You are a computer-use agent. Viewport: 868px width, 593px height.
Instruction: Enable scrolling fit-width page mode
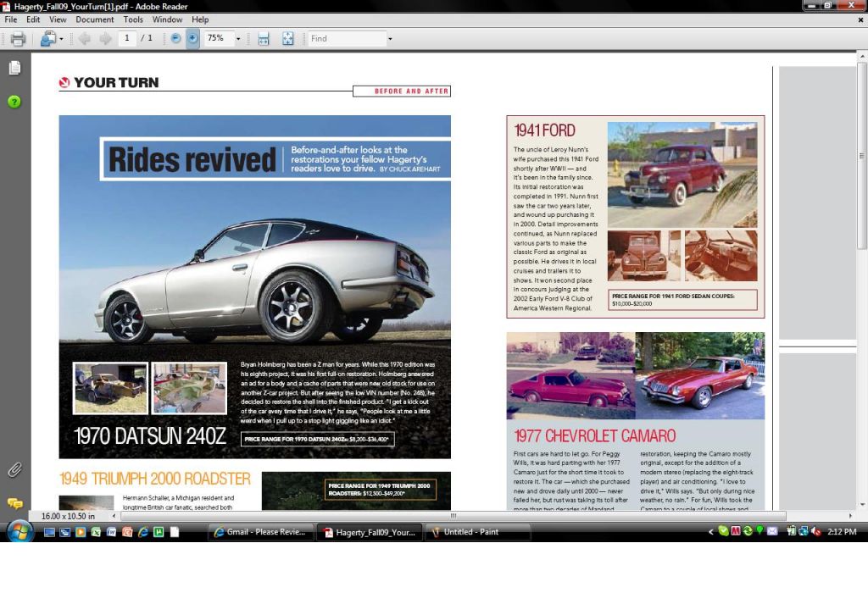(x=264, y=38)
